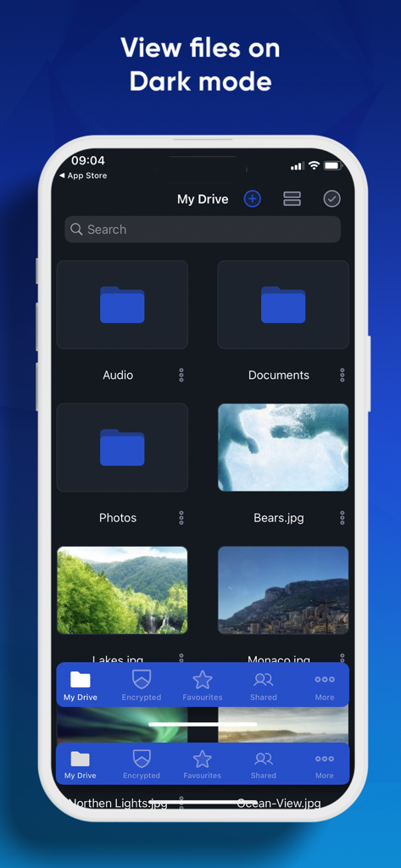Open the Monaco.jpg coastline thumbnail
Viewport: 401px width, 868px height.
[x=283, y=590]
